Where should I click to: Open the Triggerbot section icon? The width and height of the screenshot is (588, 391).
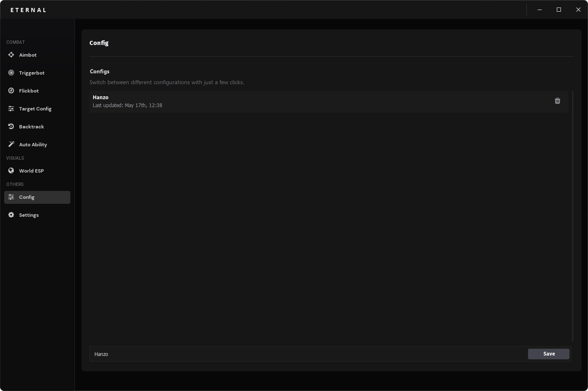tap(11, 73)
